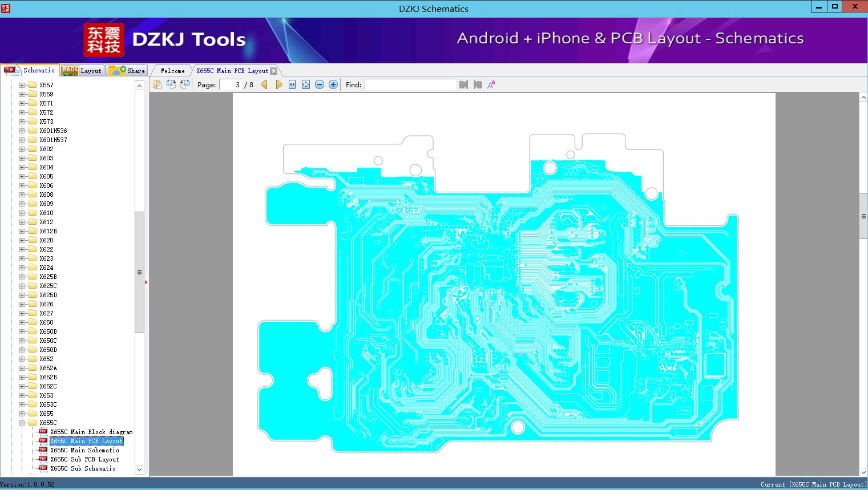
Task: Close the X655C Main PCB Layout tab
Action: (273, 71)
